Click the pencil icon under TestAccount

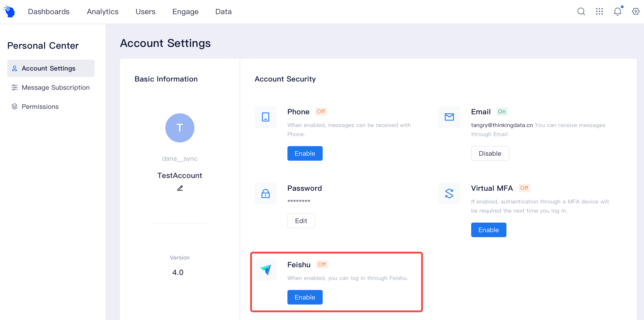(x=180, y=188)
